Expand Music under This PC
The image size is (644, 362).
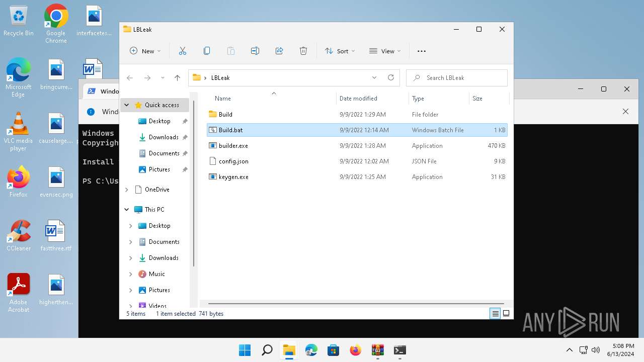coord(131,274)
